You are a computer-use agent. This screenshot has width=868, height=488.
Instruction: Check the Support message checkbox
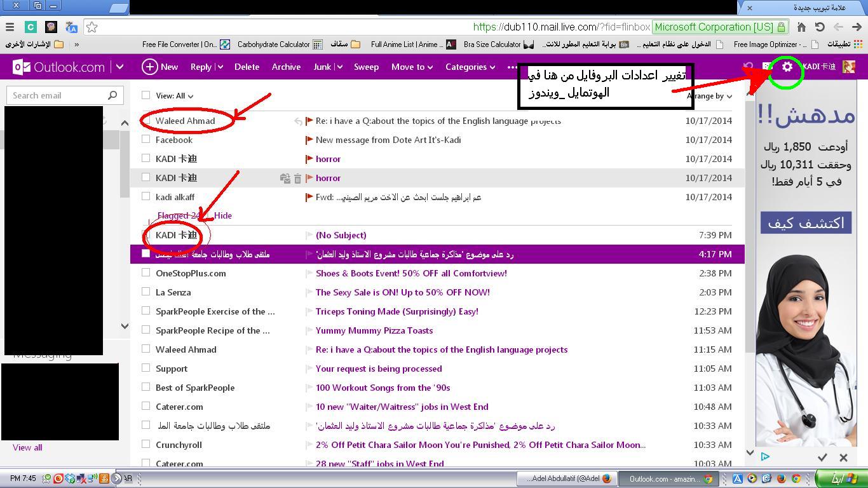(x=146, y=368)
